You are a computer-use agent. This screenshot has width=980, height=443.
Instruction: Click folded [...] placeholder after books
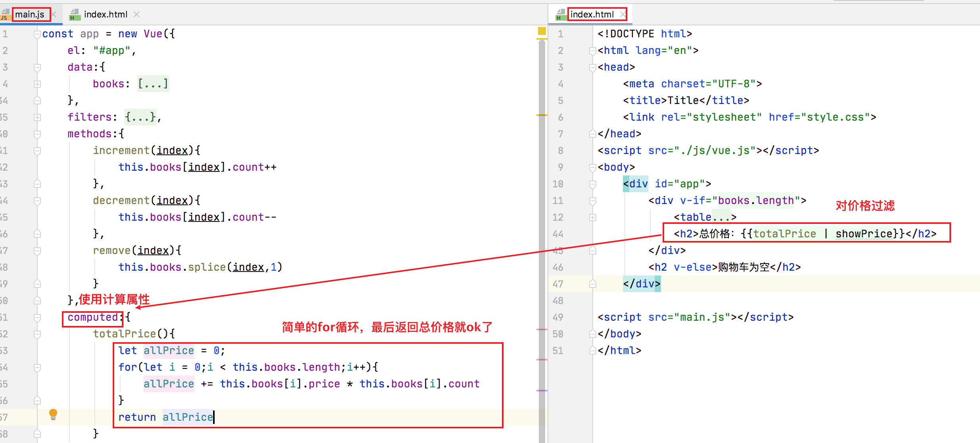(x=153, y=84)
